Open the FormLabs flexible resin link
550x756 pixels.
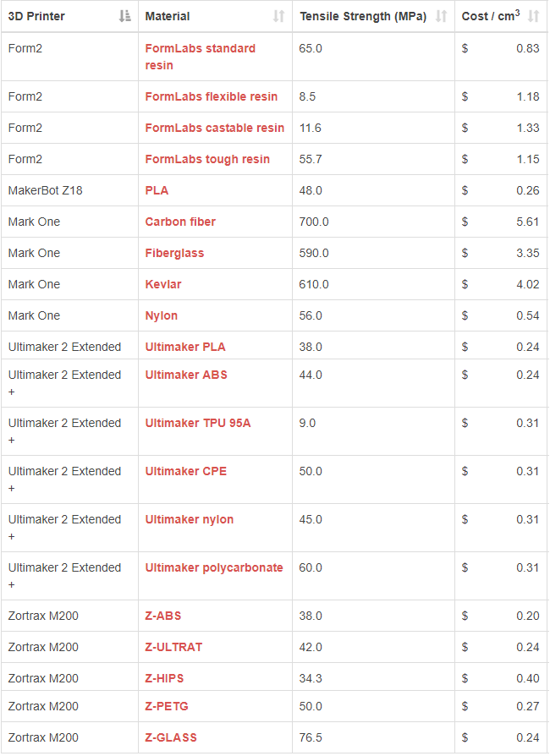pos(212,96)
